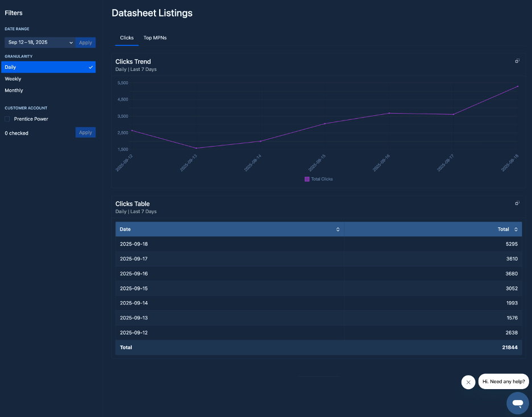
Task: Select Weekly granularity
Action: (x=13, y=79)
